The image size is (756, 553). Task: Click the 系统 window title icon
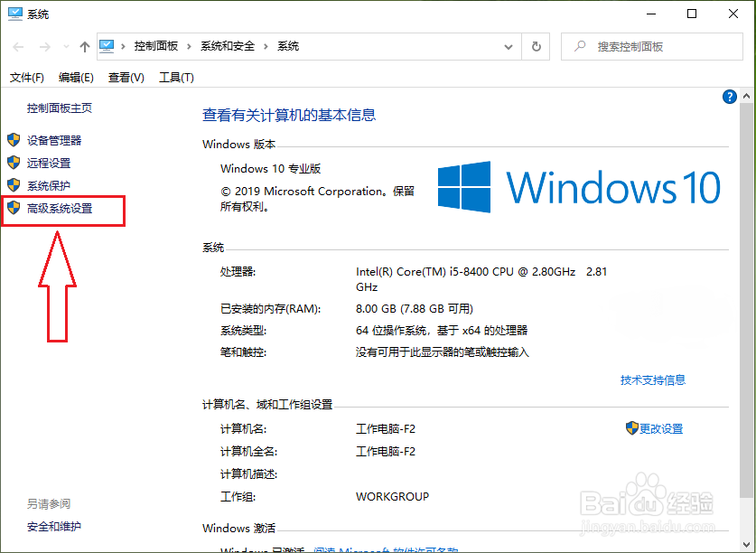pos(15,14)
